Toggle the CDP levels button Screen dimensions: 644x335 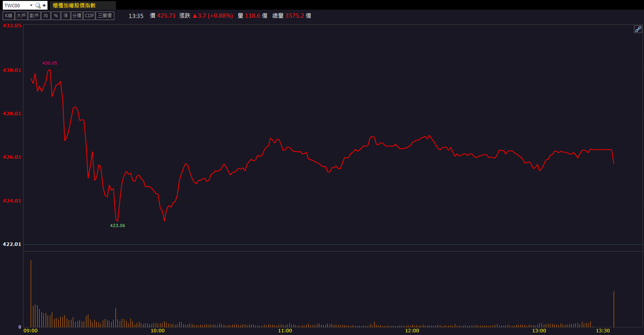[x=89, y=16]
